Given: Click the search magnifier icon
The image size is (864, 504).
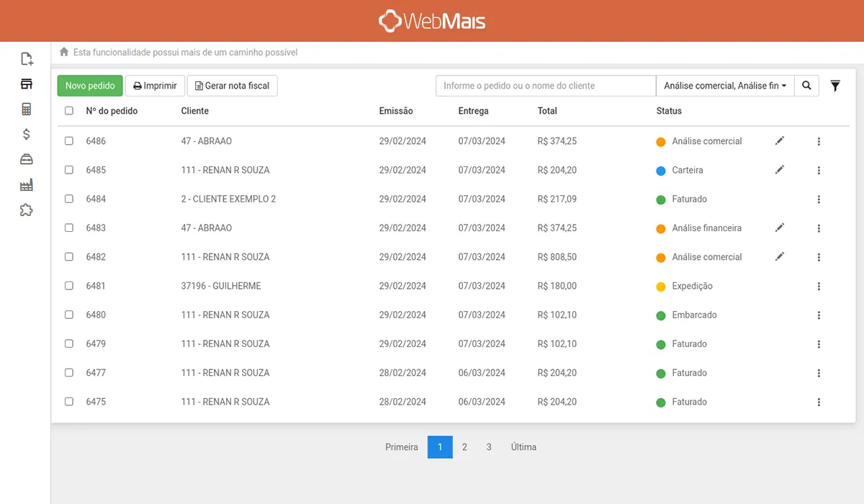Looking at the screenshot, I should (806, 85).
